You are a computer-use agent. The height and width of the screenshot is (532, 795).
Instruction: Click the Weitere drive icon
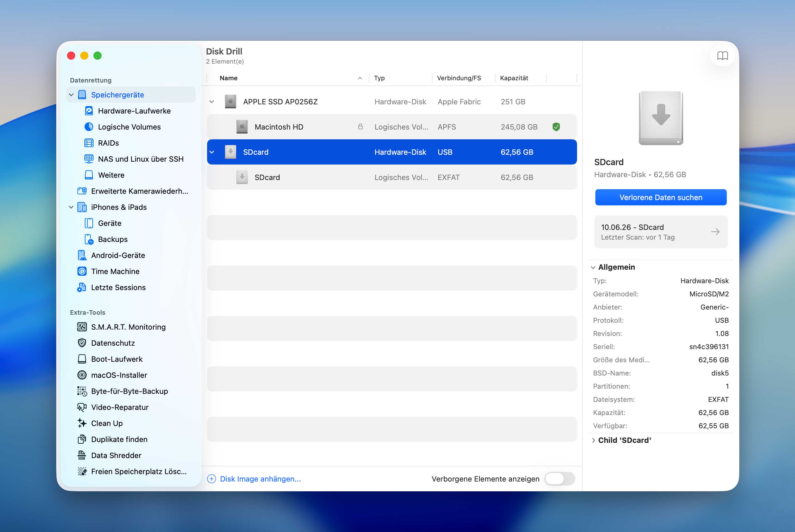coord(89,175)
